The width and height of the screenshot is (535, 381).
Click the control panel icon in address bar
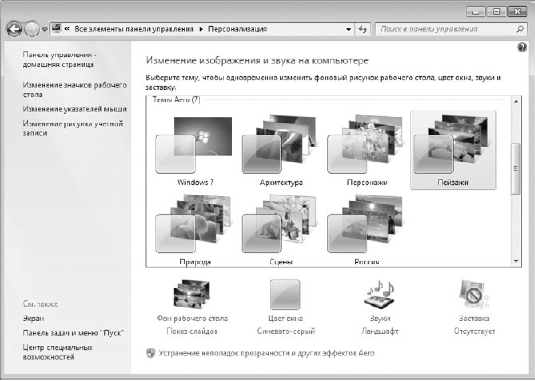click(56, 28)
